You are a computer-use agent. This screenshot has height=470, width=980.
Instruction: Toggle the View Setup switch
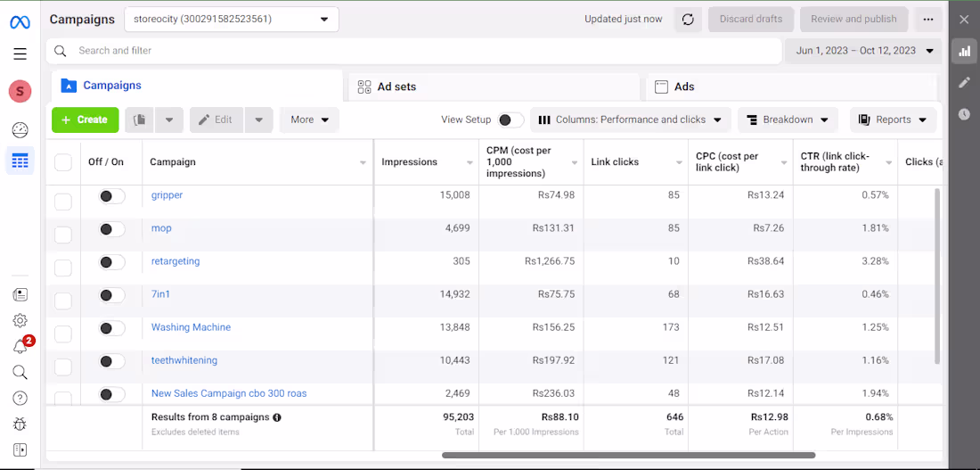(510, 120)
